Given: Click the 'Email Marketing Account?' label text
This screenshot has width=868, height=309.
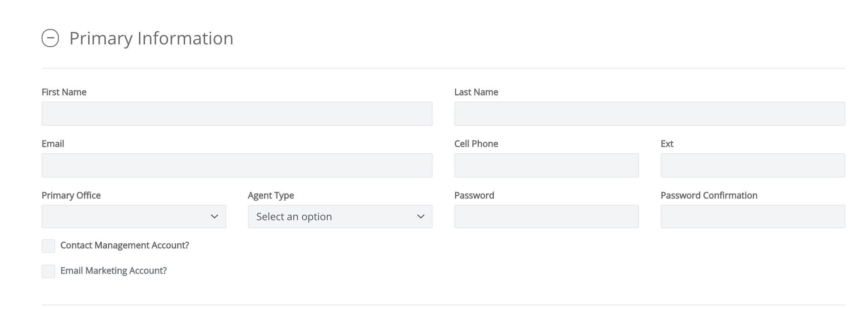Looking at the screenshot, I should [x=114, y=271].
